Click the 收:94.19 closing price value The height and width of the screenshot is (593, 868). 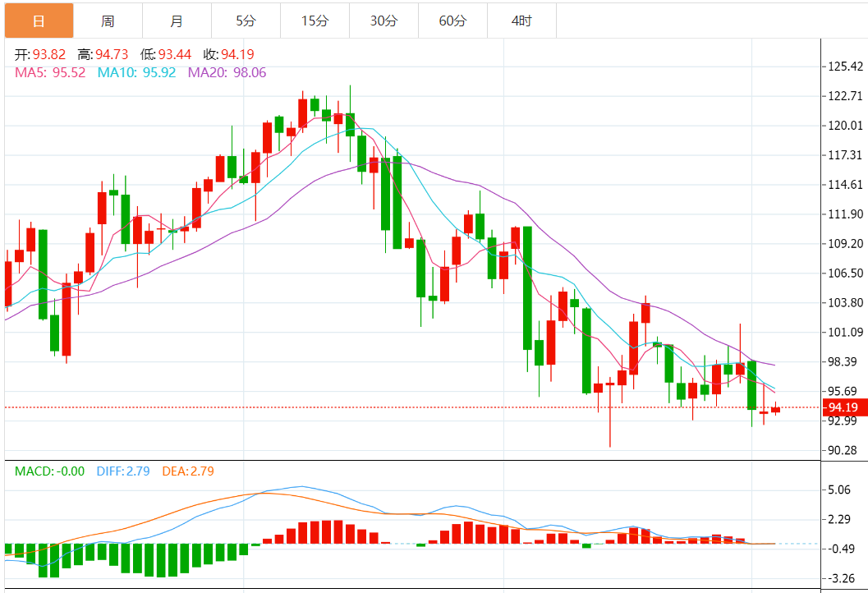(228, 54)
